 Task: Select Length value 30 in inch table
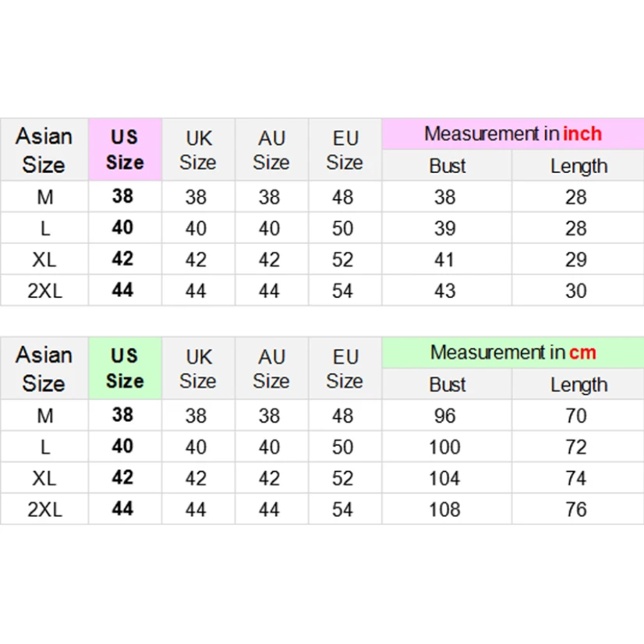[x=576, y=291]
